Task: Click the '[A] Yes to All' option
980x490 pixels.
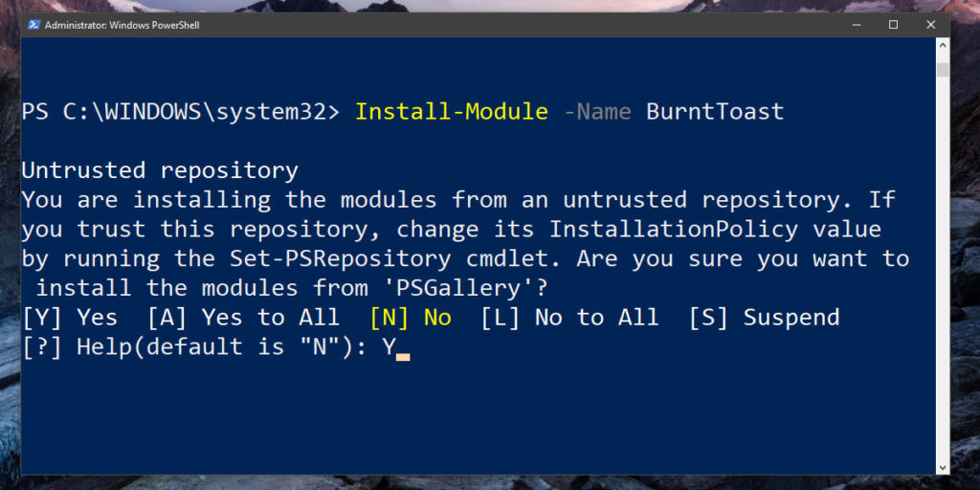Action: point(243,318)
